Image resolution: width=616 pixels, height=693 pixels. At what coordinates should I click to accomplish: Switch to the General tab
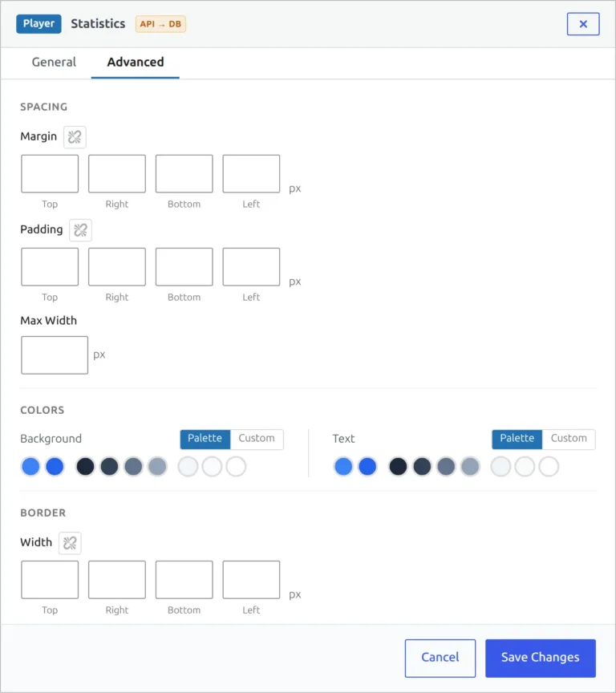(x=54, y=62)
